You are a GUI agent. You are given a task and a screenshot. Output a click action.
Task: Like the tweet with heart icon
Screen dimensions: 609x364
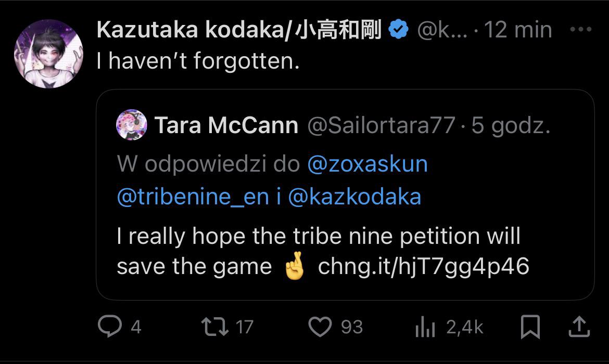320,327
